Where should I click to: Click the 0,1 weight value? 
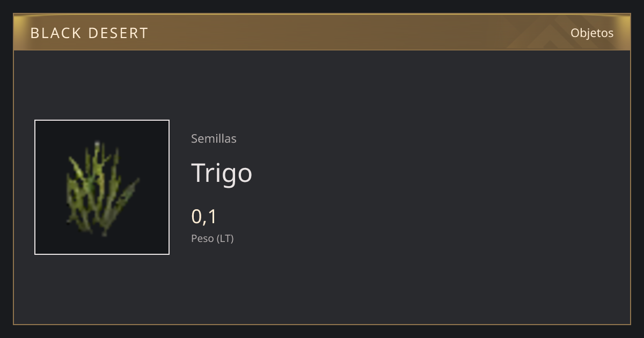(x=204, y=216)
